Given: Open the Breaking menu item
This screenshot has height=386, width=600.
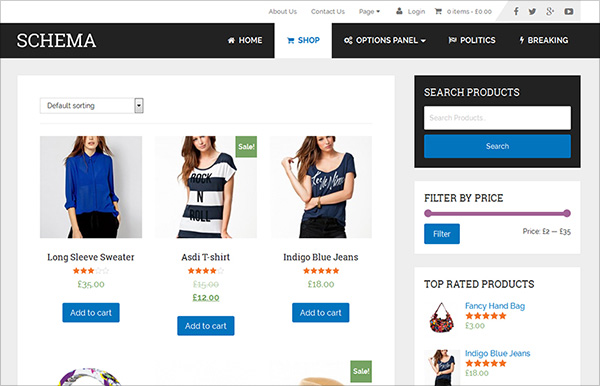Looking at the screenshot, I should 543,40.
